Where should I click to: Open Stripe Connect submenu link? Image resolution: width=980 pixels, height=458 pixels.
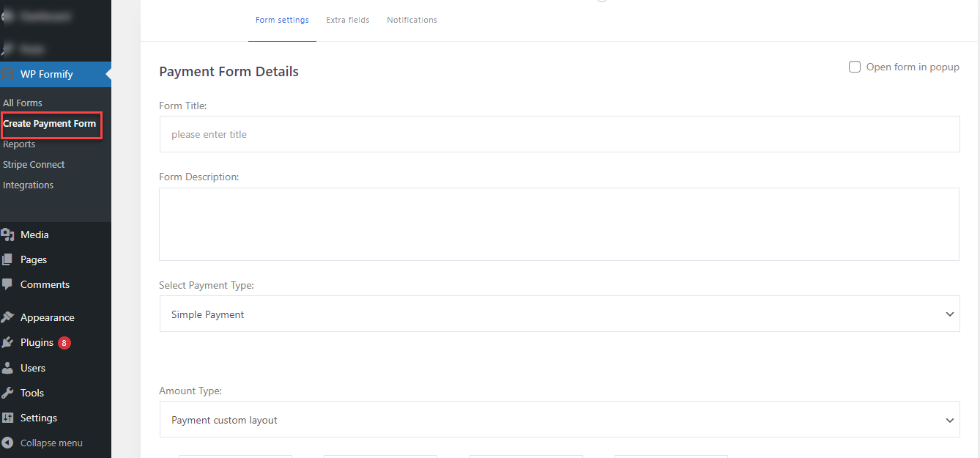pyautogui.click(x=34, y=164)
